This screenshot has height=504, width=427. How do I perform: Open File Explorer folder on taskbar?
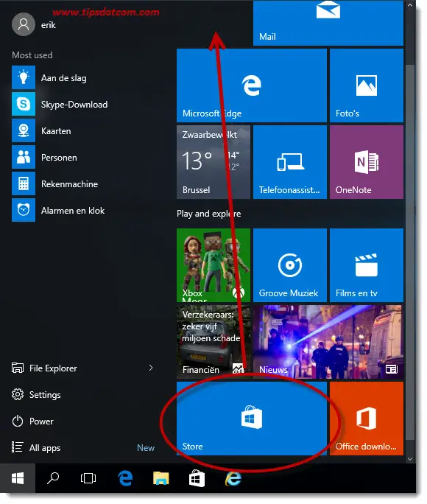160,478
